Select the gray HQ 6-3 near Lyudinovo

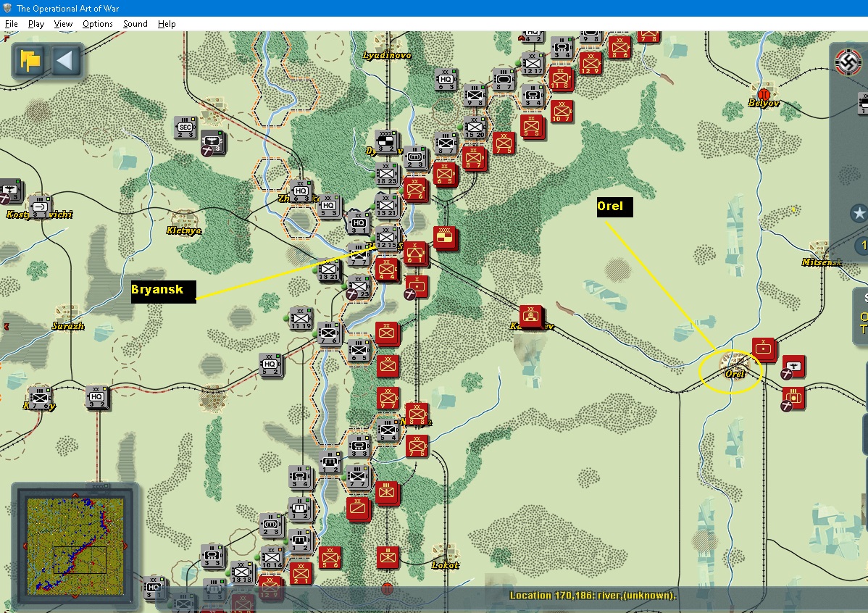pyautogui.click(x=446, y=80)
